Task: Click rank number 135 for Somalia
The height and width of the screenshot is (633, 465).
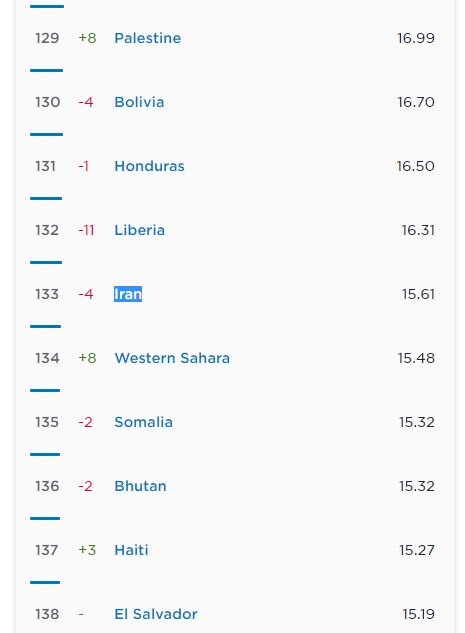Action: [47, 422]
